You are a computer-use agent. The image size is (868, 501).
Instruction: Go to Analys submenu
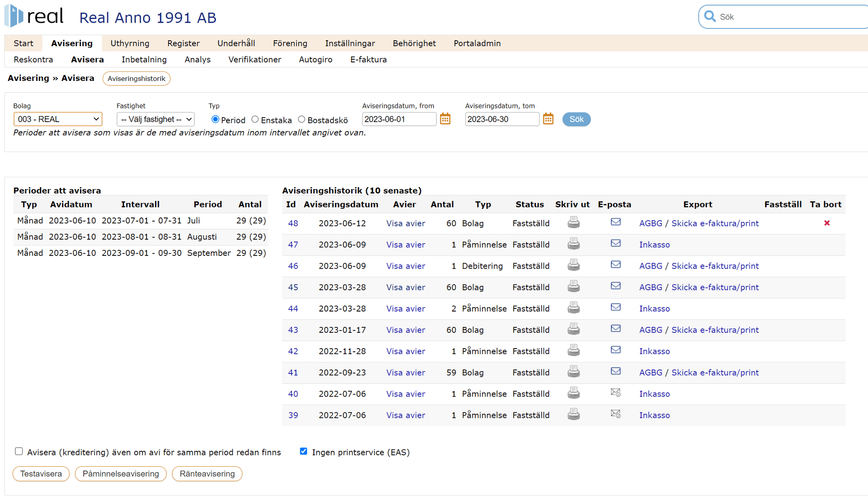point(198,60)
